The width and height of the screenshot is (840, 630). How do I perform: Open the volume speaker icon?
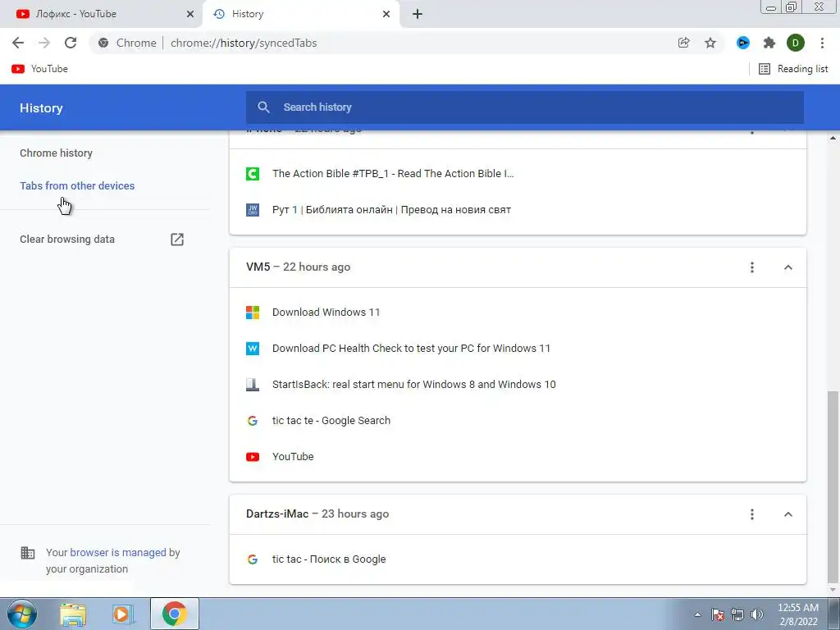[x=757, y=614]
